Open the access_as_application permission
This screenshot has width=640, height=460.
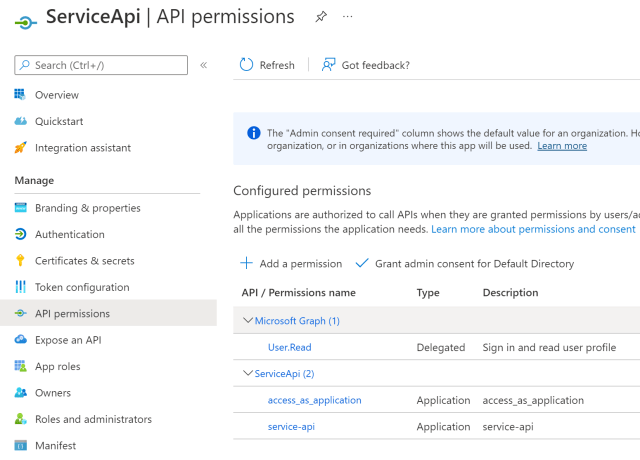(x=315, y=400)
